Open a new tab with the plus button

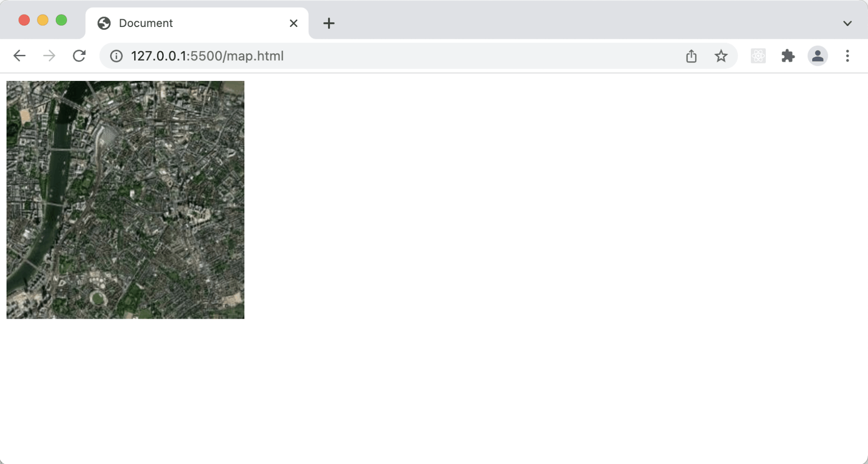click(x=329, y=23)
